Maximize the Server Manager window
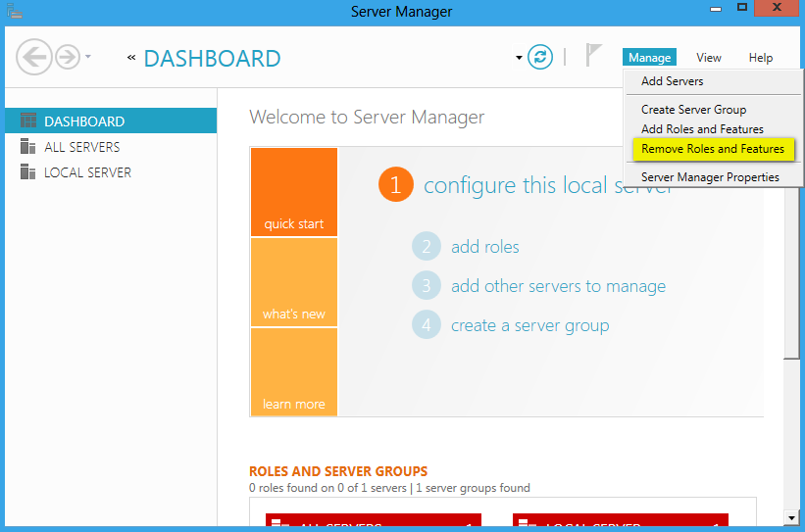This screenshot has height=532, width=805. tap(742, 8)
